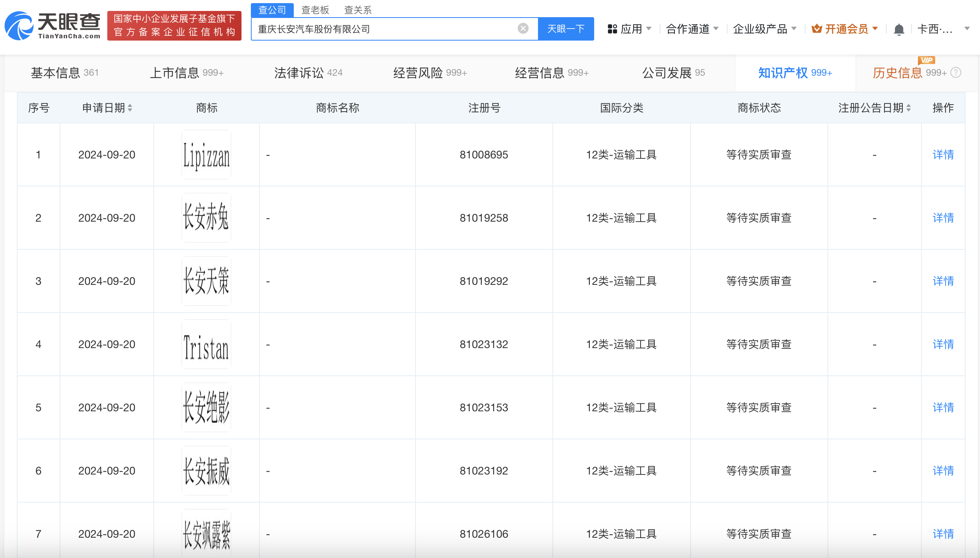Toggle the 查公司 search mode
Viewport: 980px width, 558px height.
[x=272, y=9]
